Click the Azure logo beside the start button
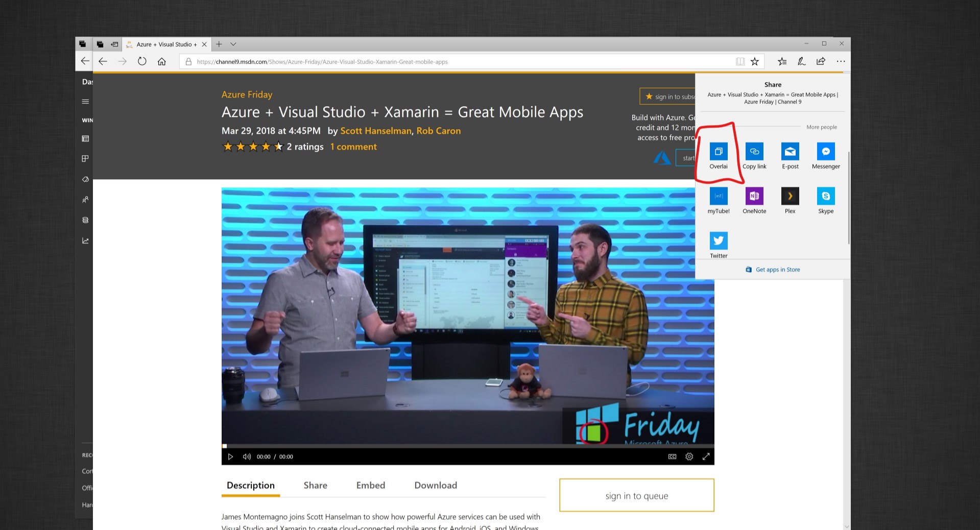The width and height of the screenshot is (980, 530). [x=662, y=158]
